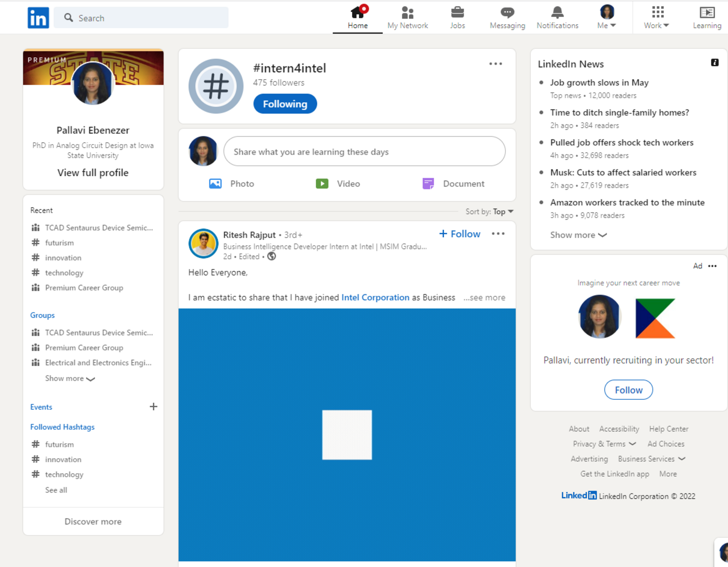Click the Document attachment icon
This screenshot has width=728, height=567.
pyautogui.click(x=428, y=184)
